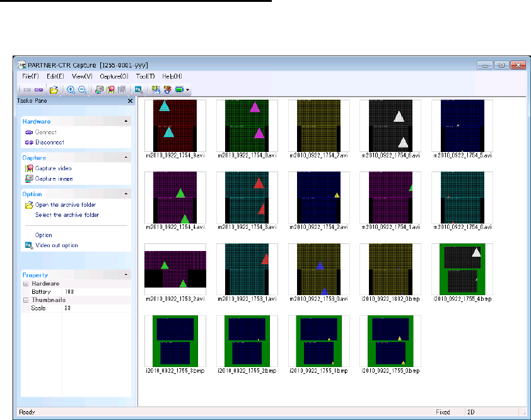Collapse the Hardware tree node under Property
The width and height of the screenshot is (531, 420).
tap(25, 284)
